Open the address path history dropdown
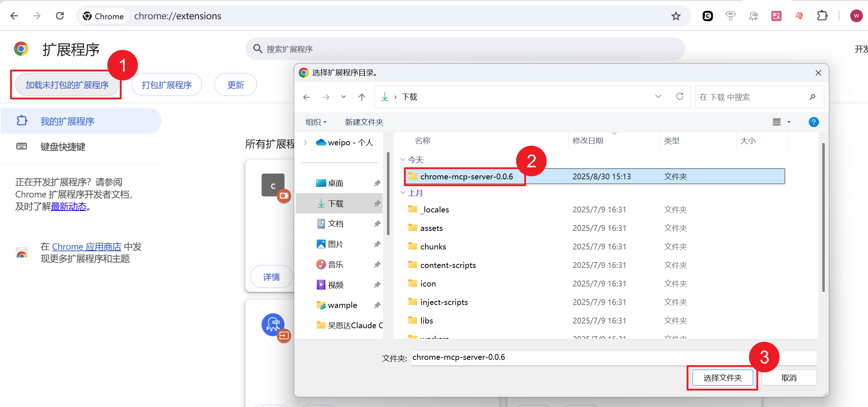The image size is (868, 407). coord(658,97)
